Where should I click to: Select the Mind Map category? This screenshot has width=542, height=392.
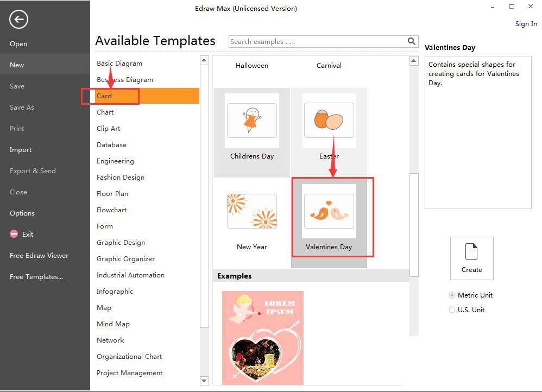click(x=113, y=324)
